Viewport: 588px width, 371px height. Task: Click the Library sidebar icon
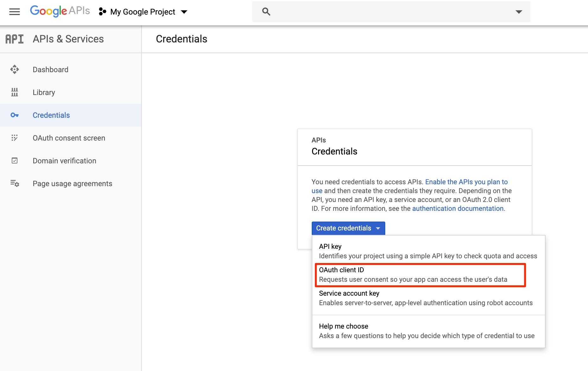point(15,92)
